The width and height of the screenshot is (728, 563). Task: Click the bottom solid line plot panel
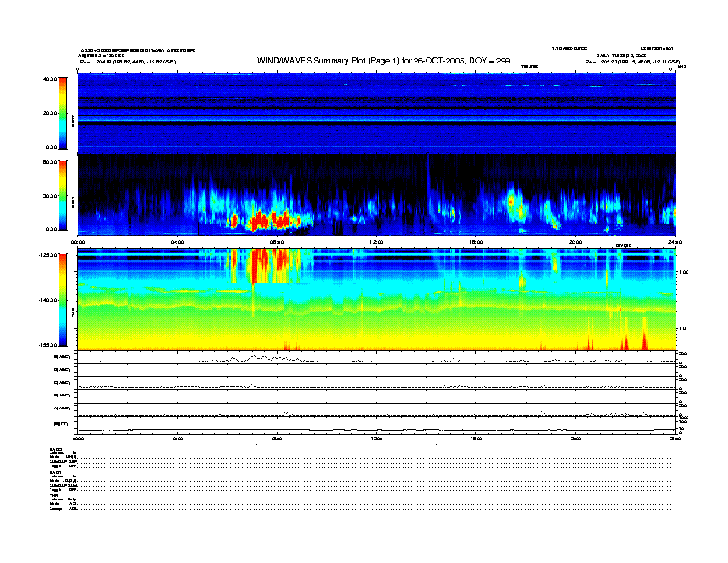377,425
